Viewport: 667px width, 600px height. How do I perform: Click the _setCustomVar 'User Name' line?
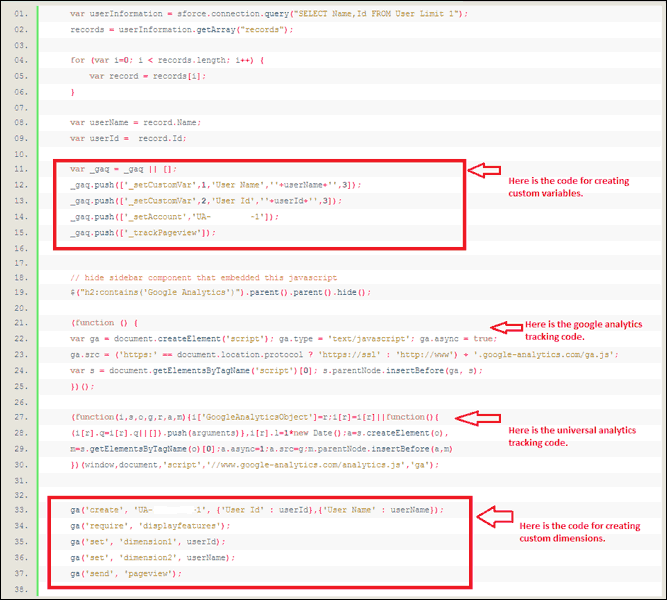click(x=216, y=185)
